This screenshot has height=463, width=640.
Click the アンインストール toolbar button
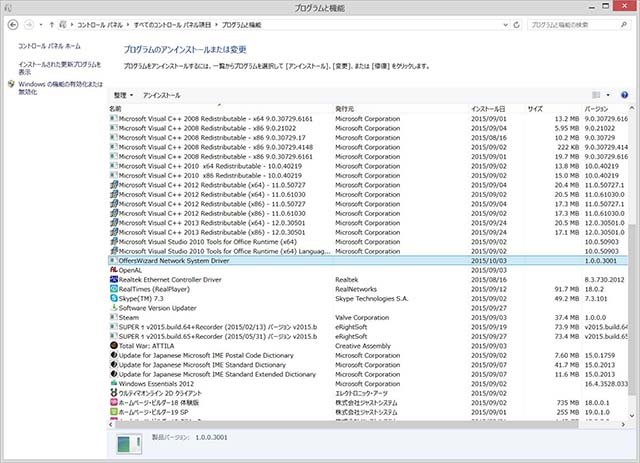[x=162, y=95]
